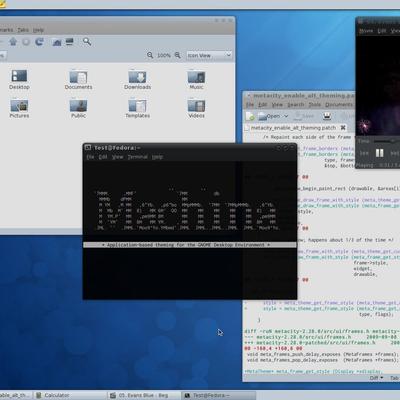400x400 pixels.
Task: Open the Diff syntax dropdown in status bar
Action: click(x=376, y=378)
